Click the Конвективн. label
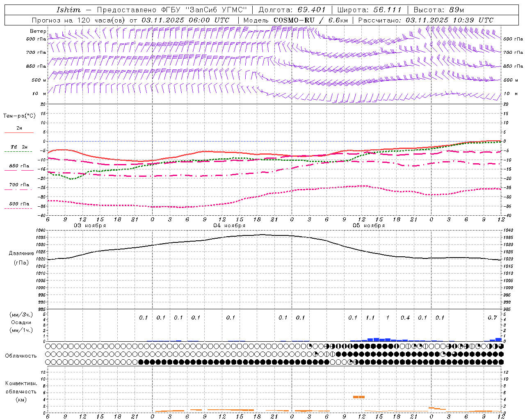This screenshot has height=420, width=525. [x=21, y=383]
